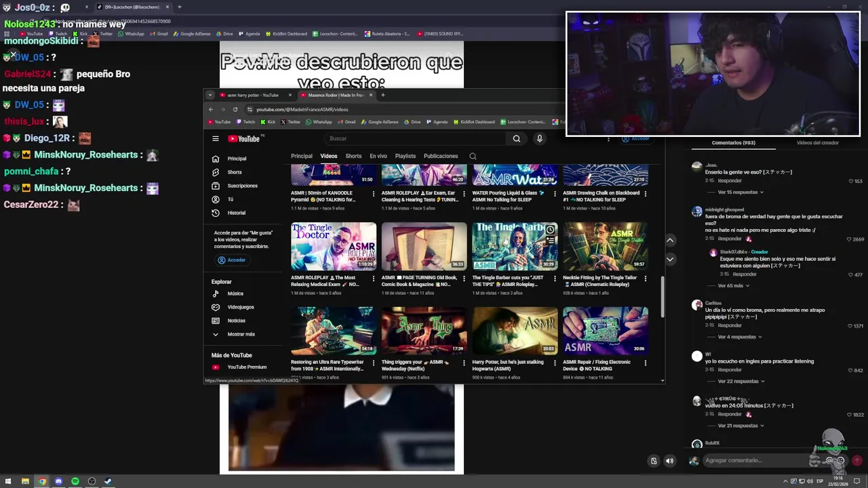Image resolution: width=868 pixels, height=488 pixels.
Task: Switch to Videos del creador tab
Action: coord(817,143)
